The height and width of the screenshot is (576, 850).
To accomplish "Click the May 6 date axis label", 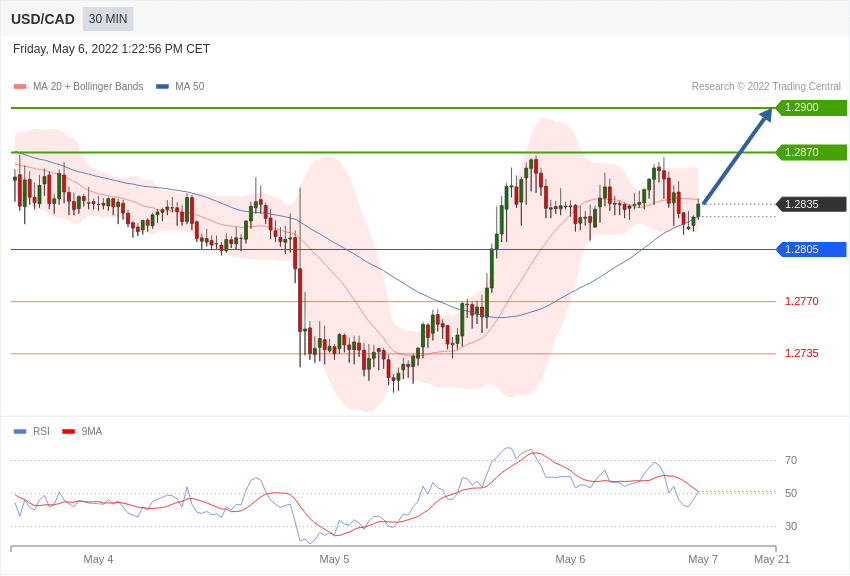I will (x=570, y=559).
